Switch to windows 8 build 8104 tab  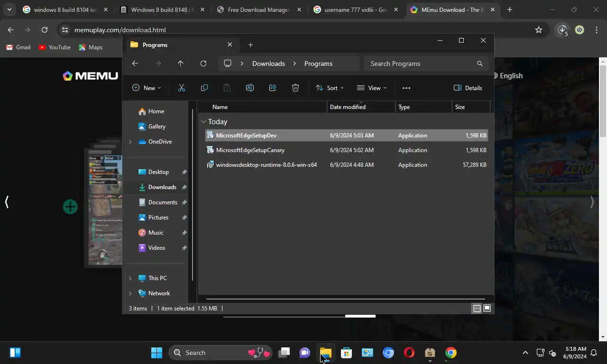click(x=65, y=10)
